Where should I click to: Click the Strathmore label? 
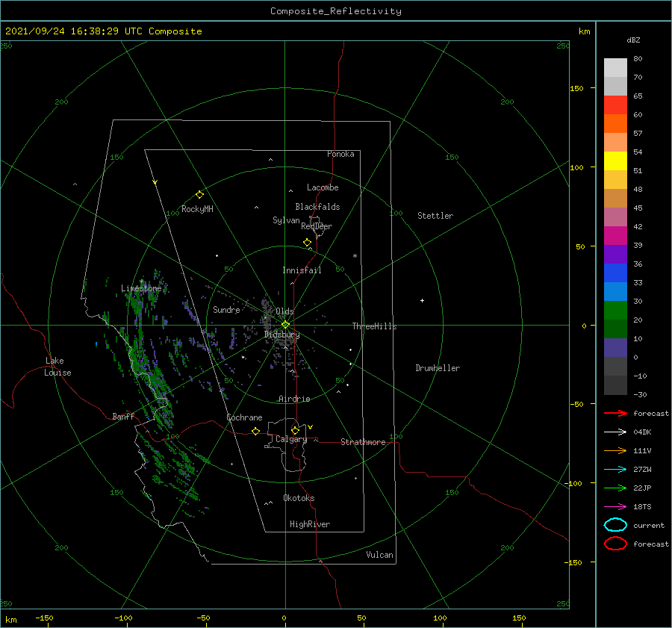[x=363, y=442]
